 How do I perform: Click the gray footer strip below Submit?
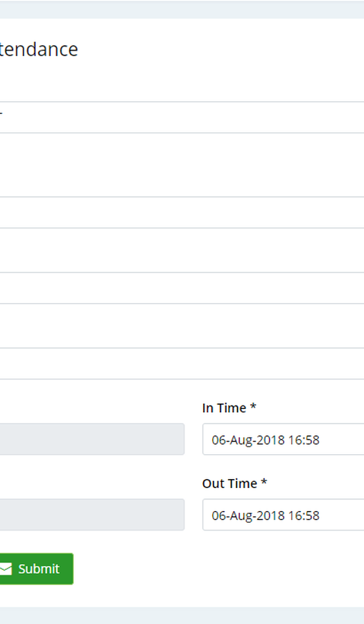(x=182, y=616)
